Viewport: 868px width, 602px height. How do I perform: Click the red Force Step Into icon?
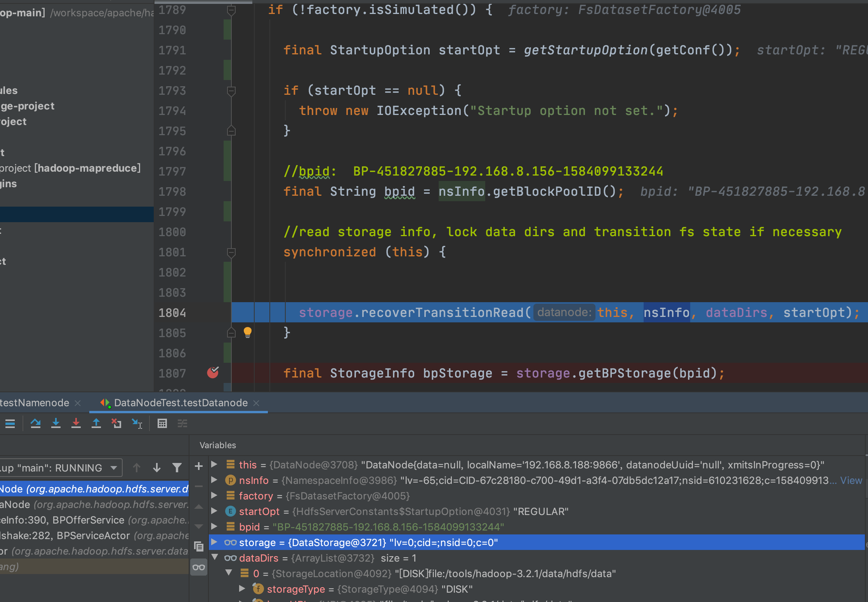(76, 423)
